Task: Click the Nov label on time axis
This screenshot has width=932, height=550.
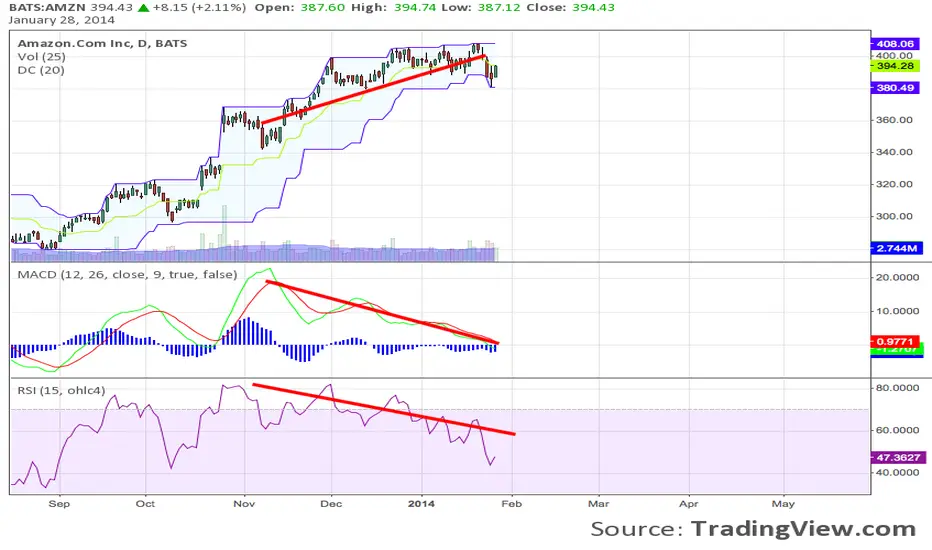Action: [244, 504]
